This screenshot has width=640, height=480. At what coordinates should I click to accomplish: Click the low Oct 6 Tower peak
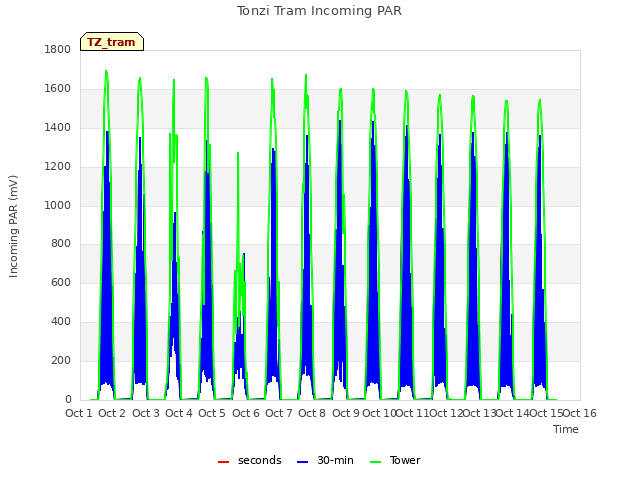(x=238, y=153)
